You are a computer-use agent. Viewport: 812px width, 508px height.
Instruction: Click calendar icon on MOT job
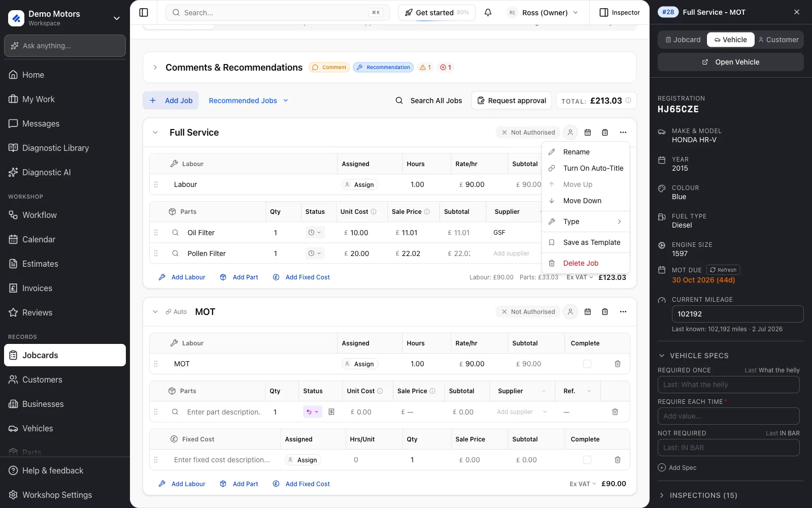coord(588,312)
